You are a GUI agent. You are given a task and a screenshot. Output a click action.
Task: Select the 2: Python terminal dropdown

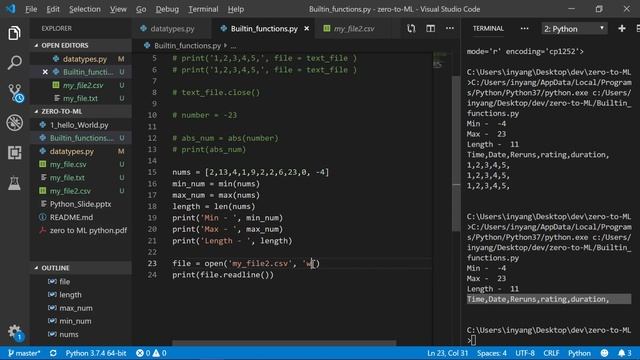pos(574,29)
